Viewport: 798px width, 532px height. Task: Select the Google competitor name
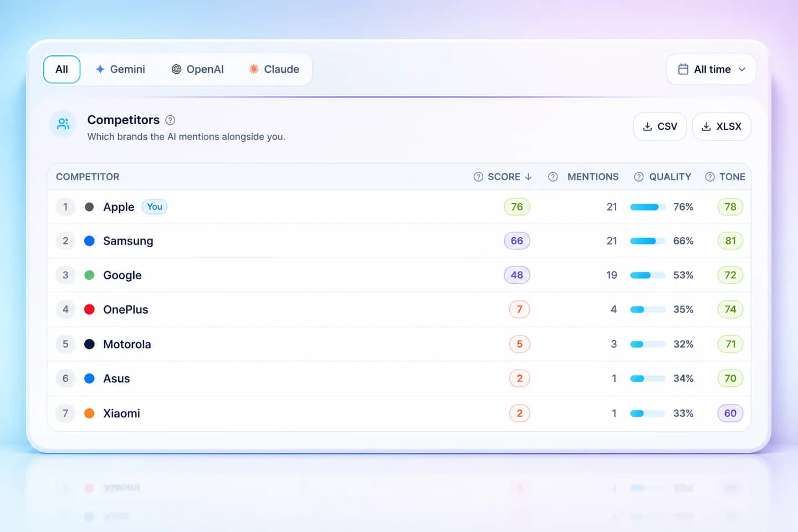pyautogui.click(x=122, y=275)
